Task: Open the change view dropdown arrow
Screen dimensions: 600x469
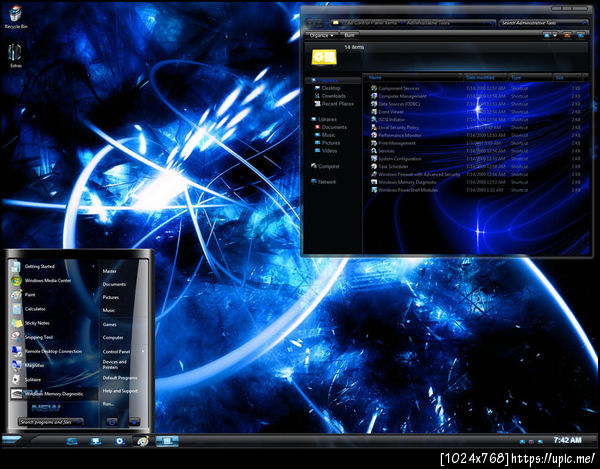Action: pyautogui.click(x=555, y=35)
